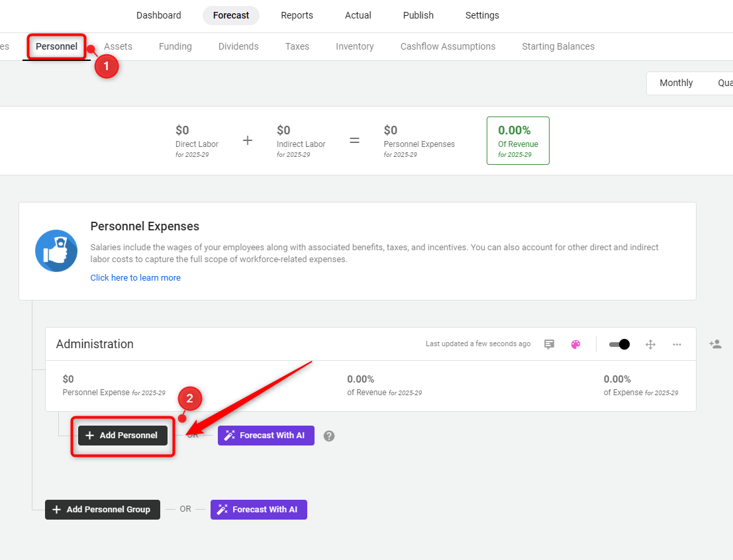The image size is (733, 560).
Task: Select the Monthly view option
Action: pyautogui.click(x=676, y=83)
